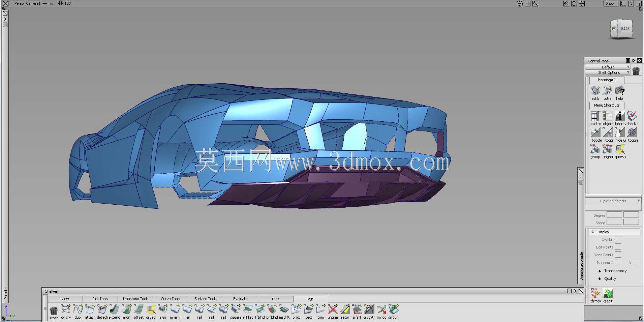The image size is (644, 322).
Task: Select the msdrft multi-surface draft tool
Action: click(284, 309)
